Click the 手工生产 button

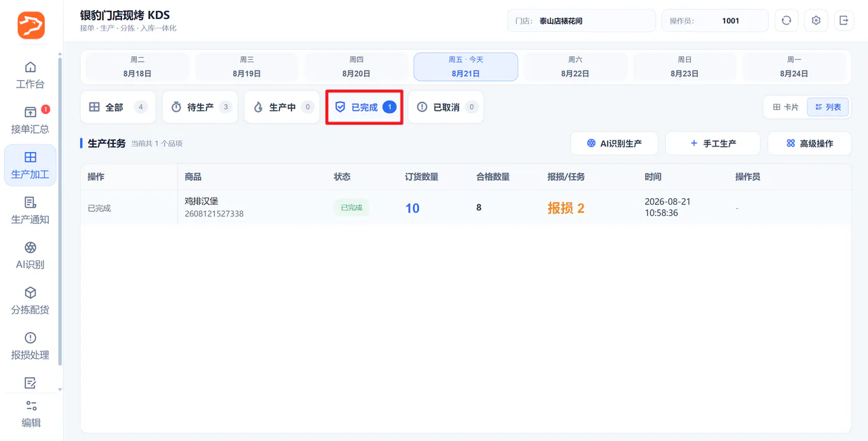tap(713, 143)
